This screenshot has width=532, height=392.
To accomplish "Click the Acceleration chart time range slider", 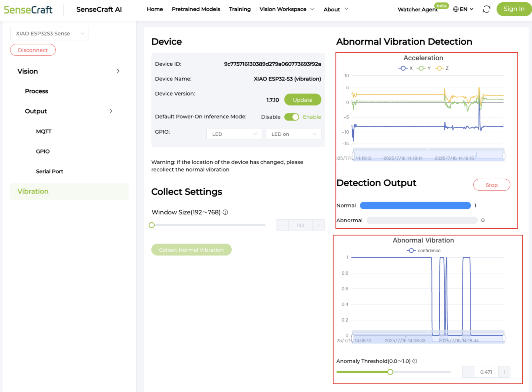I will coord(429,155).
